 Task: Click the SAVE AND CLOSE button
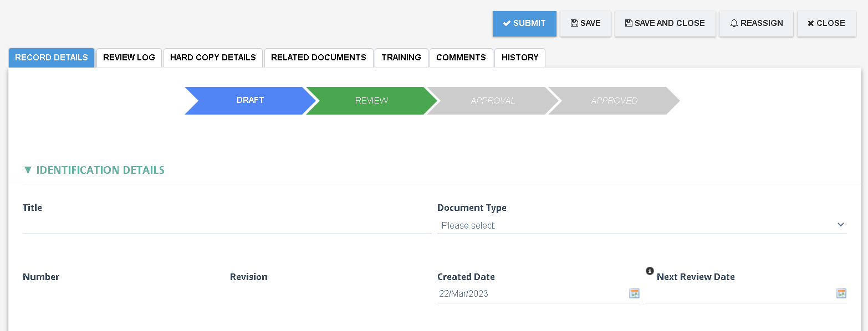[x=665, y=23]
